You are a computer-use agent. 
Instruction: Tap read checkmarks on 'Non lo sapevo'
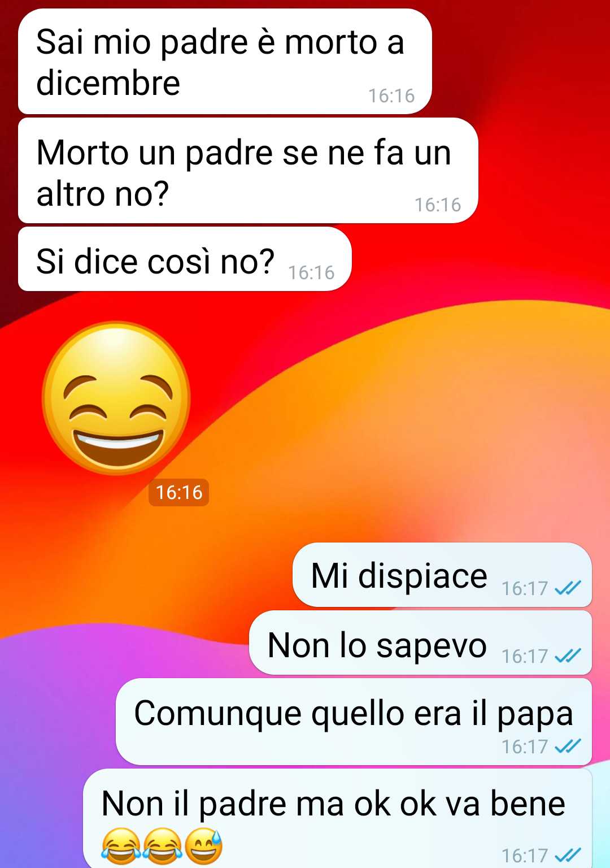pyautogui.click(x=568, y=656)
